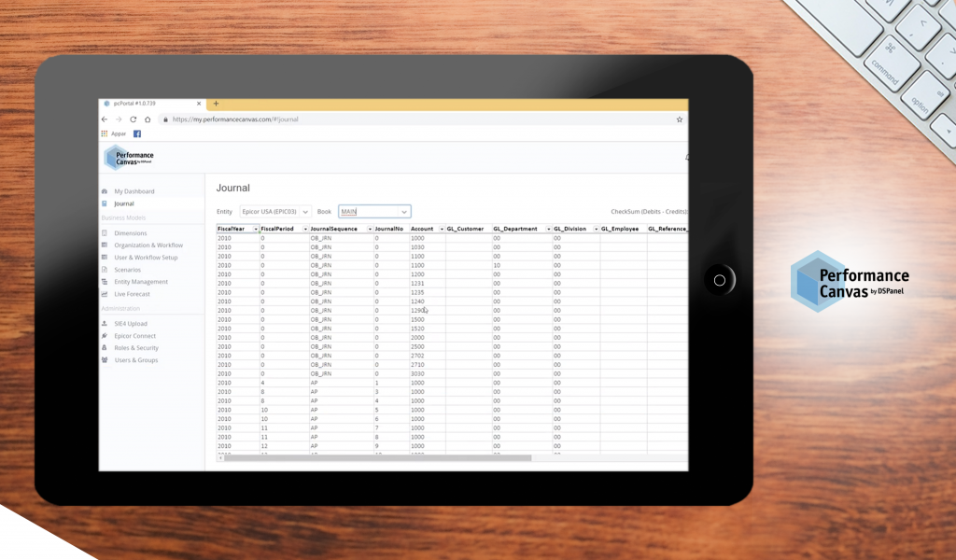The height and width of the screenshot is (560, 956).
Task: Click the User & Workflow Setup link
Action: [x=145, y=257]
